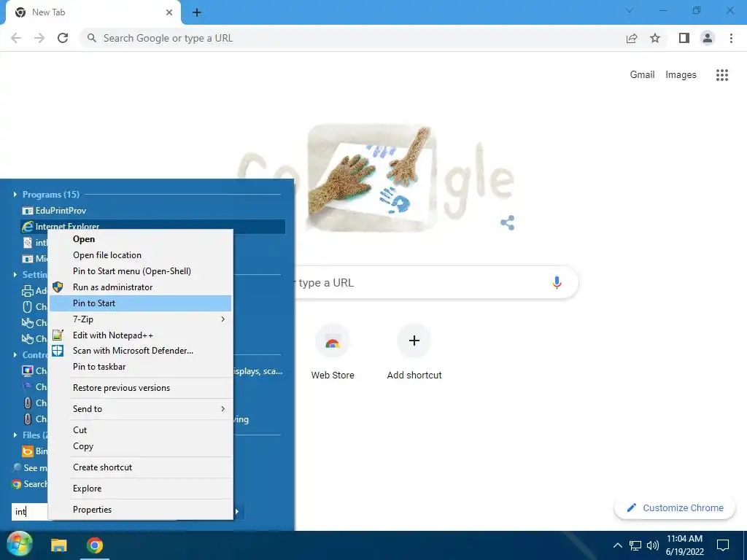The image size is (747, 560).
Task: Click the Windows Start orb
Action: pyautogui.click(x=19, y=544)
